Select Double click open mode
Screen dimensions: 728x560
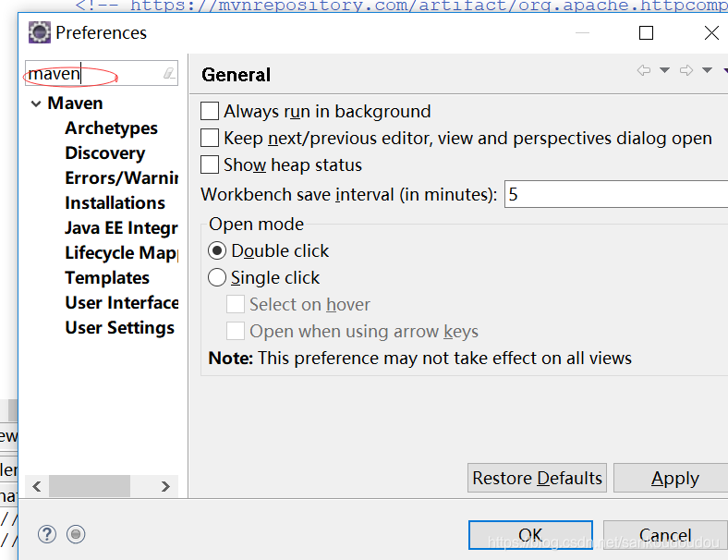(x=217, y=250)
